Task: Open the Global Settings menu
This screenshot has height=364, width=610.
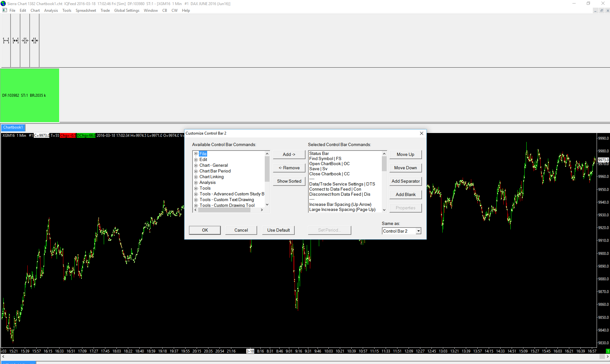Action: [127, 10]
